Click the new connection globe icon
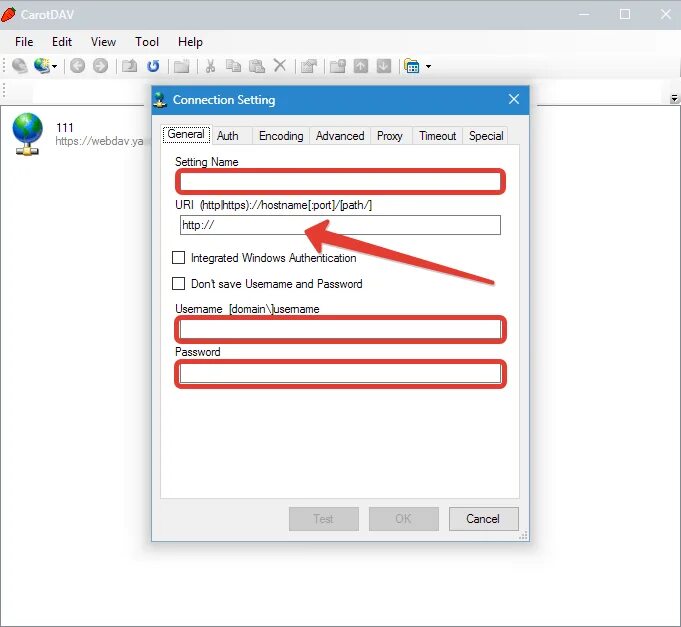 coord(42,66)
